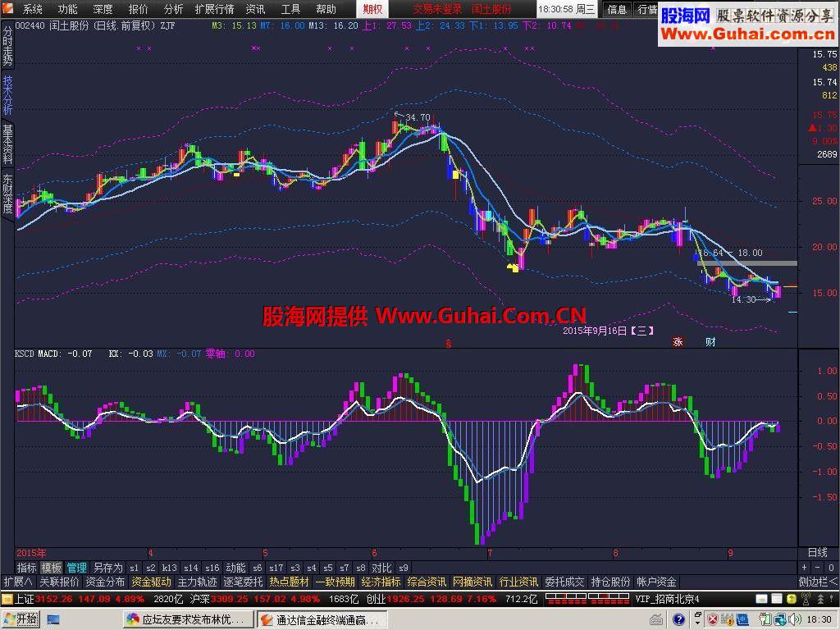Image resolution: width=840 pixels, height=630 pixels.
Task: Expand the 扩展 panel toggle
Action: click(x=18, y=582)
